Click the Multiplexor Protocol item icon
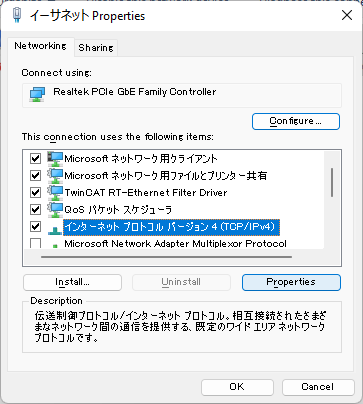 tap(55, 246)
